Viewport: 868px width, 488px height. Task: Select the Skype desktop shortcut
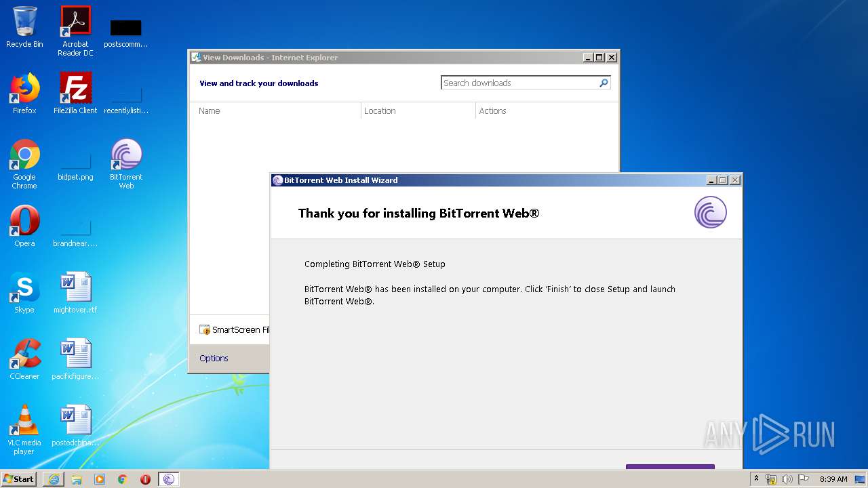(24, 293)
